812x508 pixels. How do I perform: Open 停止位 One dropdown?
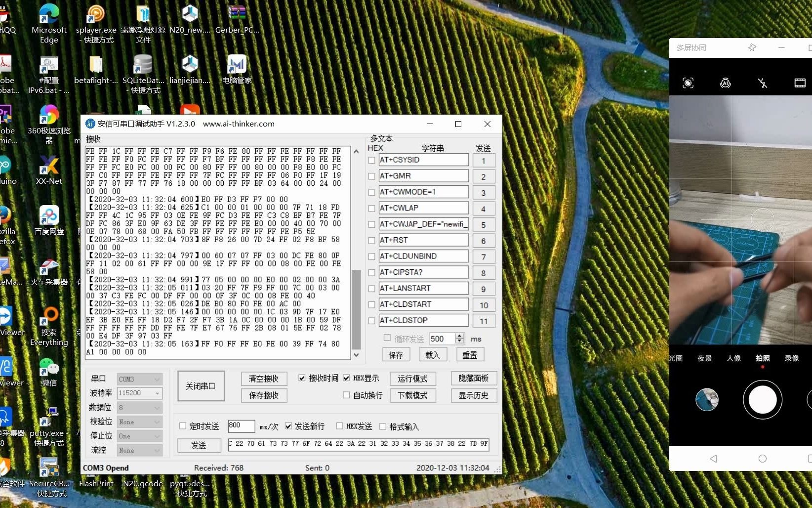140,436
